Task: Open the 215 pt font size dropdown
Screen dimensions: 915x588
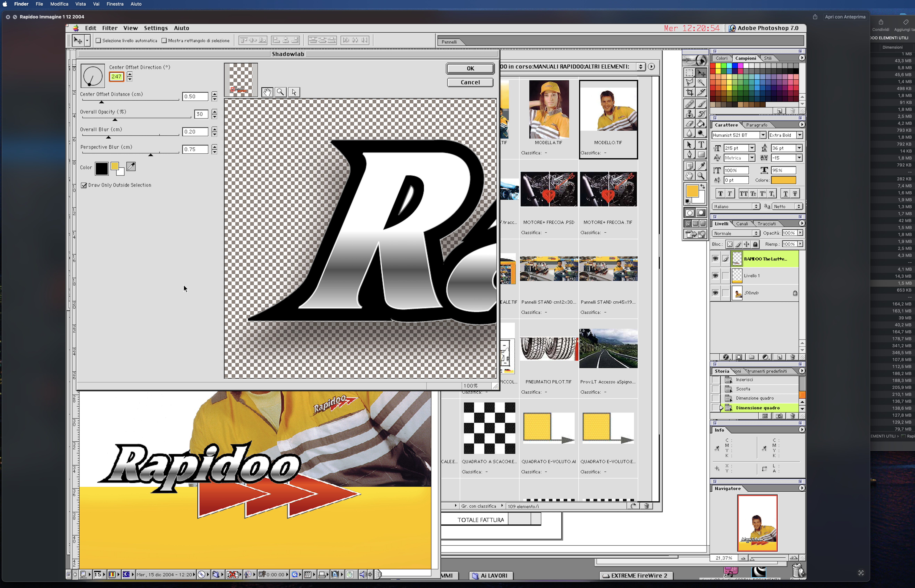Action: click(752, 148)
